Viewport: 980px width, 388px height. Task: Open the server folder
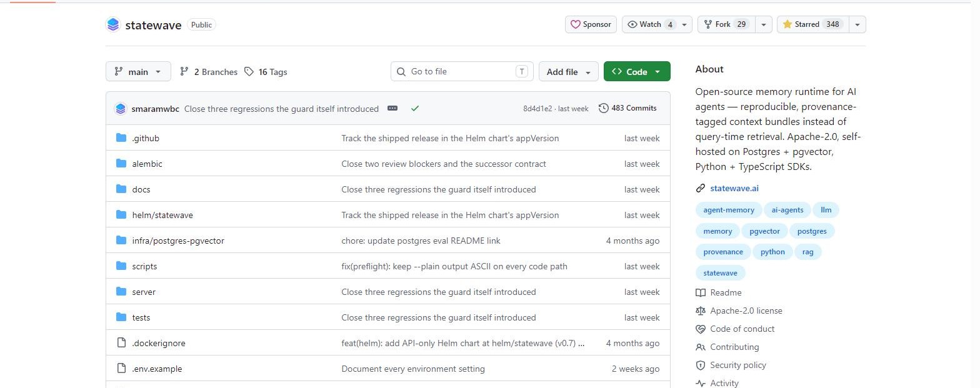coord(144,292)
